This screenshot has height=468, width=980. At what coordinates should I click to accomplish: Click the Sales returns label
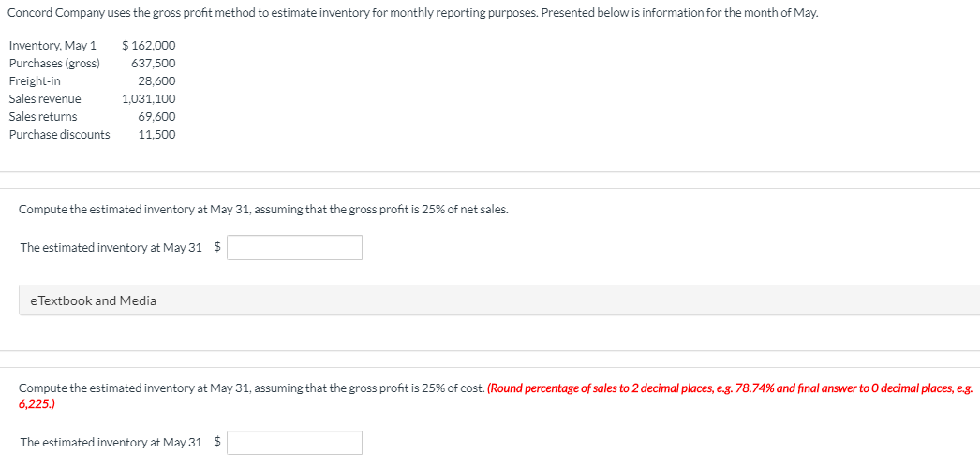click(x=43, y=117)
